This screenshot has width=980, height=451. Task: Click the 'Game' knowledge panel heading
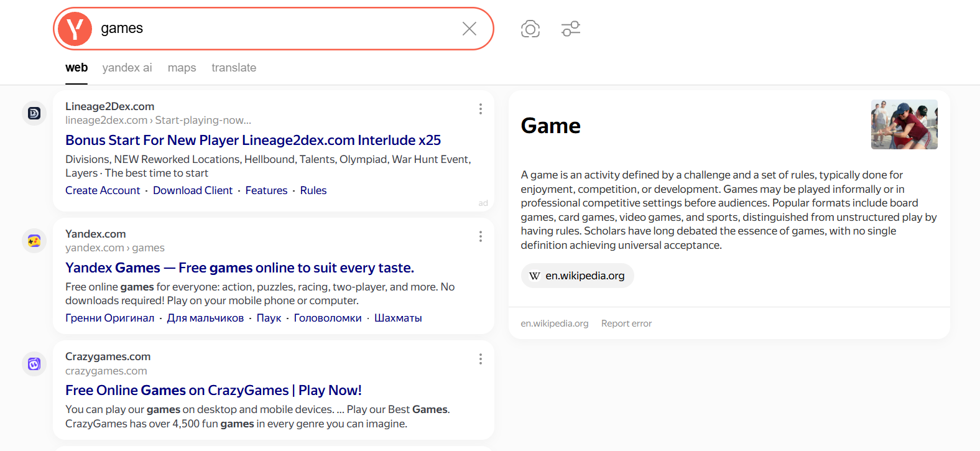pyautogui.click(x=550, y=126)
